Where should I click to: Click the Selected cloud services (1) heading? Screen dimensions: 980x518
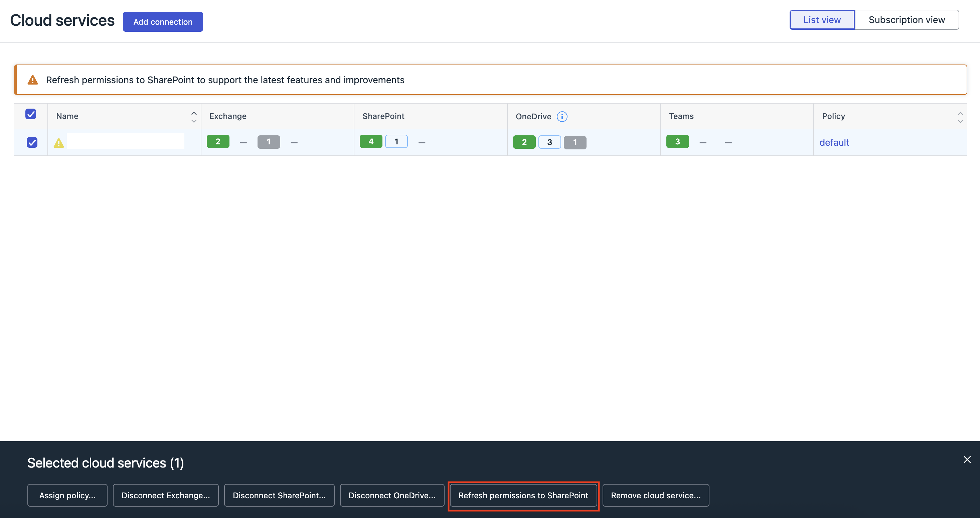pyautogui.click(x=106, y=463)
